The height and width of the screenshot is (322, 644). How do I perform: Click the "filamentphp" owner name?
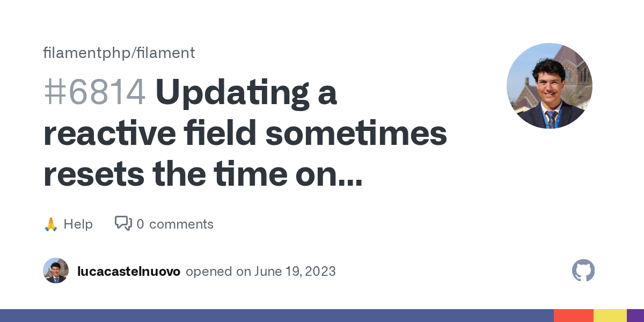87,53
